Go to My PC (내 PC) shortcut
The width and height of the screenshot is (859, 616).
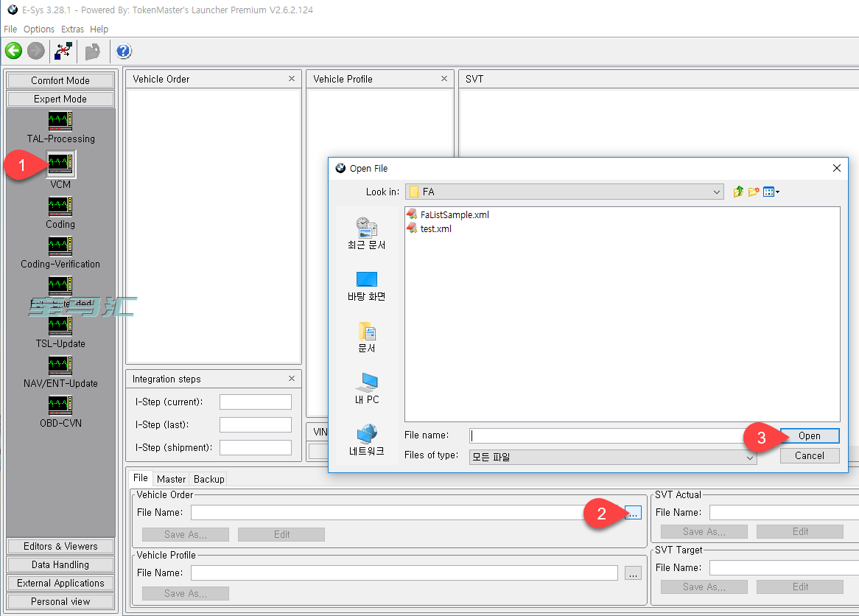(366, 388)
